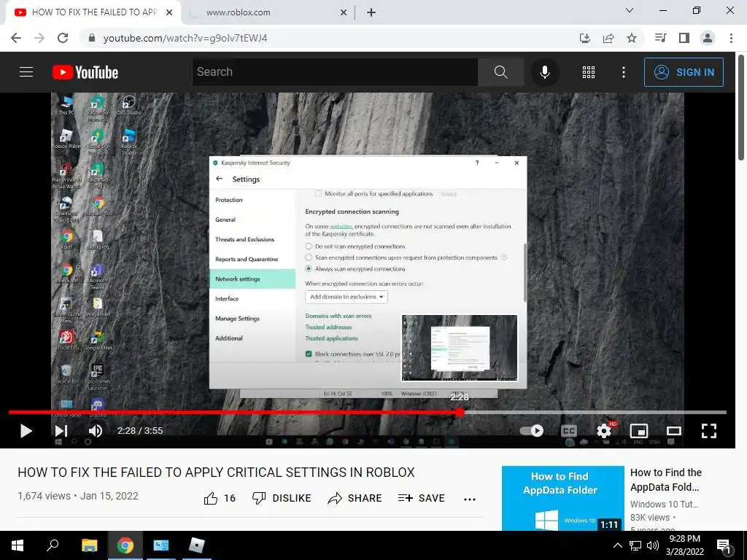Open Windows Start menu
Viewport: 747px width, 560px height.
(18, 545)
